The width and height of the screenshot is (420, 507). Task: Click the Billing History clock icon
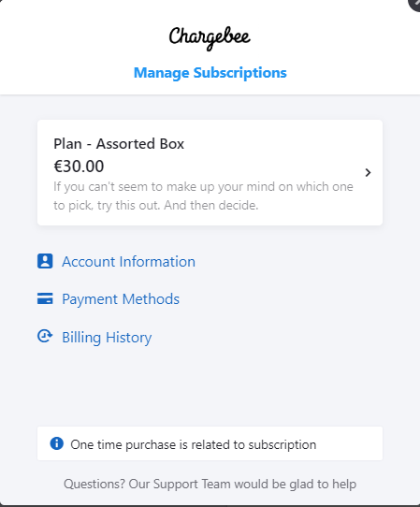(x=45, y=336)
